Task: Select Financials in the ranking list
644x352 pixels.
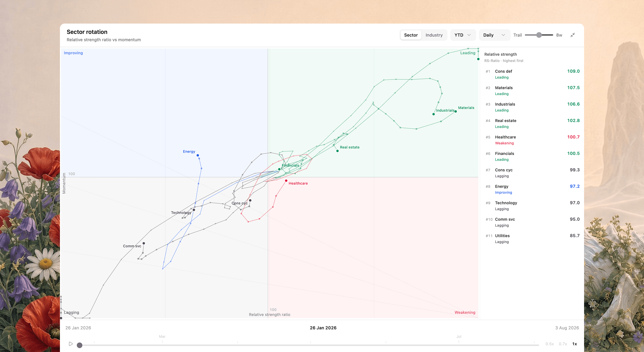Action: pyautogui.click(x=532, y=156)
